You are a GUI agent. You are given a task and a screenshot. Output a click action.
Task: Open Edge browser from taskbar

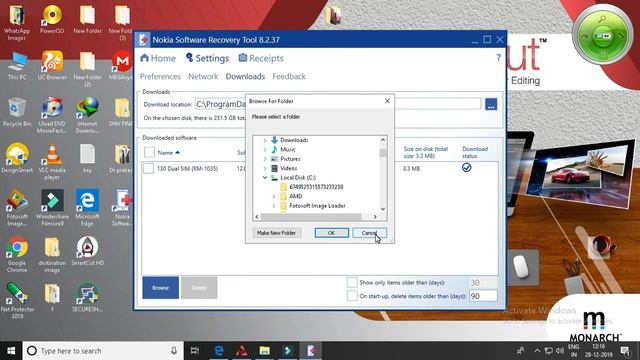coord(219,351)
